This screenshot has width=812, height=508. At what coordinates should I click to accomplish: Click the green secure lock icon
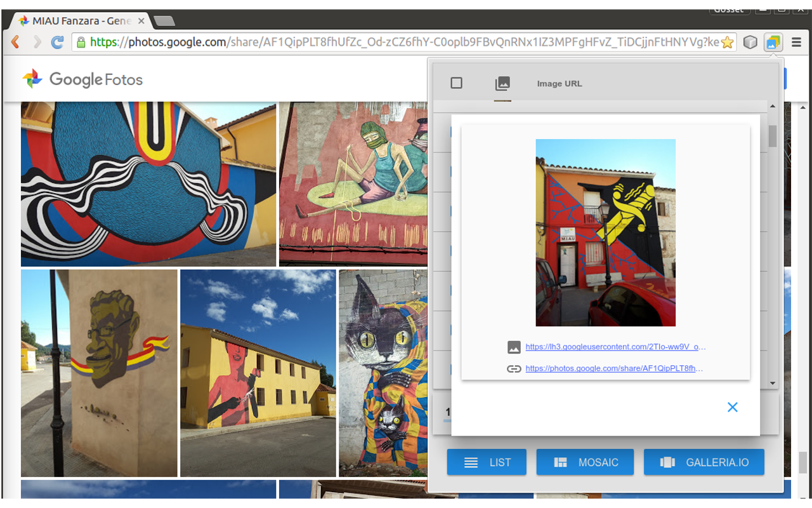pos(81,43)
